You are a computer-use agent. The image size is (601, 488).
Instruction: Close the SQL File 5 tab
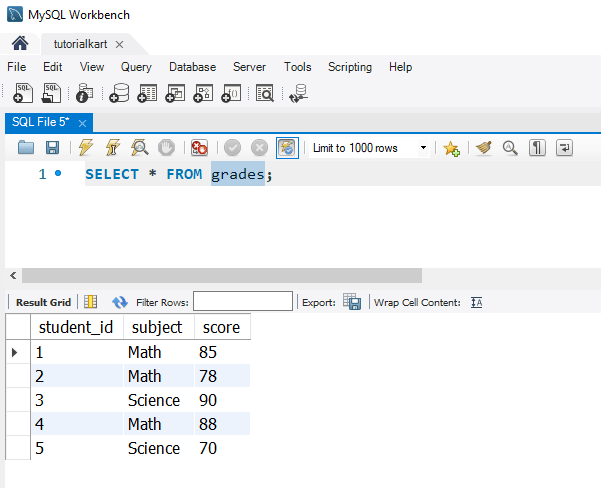tap(82, 123)
